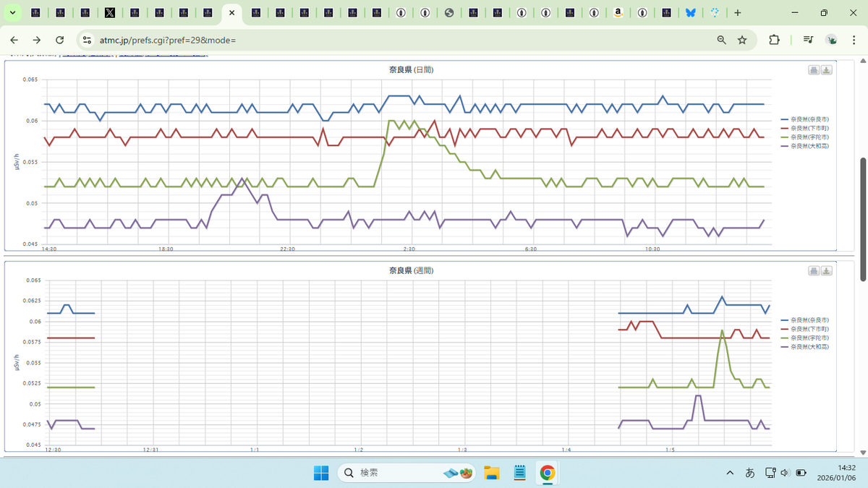View site information icon in address bar

[88, 40]
